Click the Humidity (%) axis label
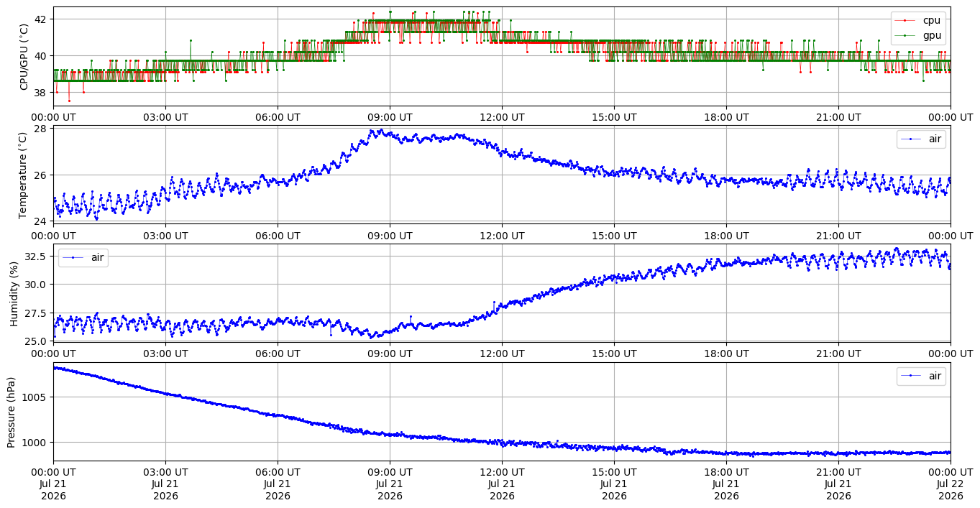The width and height of the screenshot is (980, 508). (14, 293)
